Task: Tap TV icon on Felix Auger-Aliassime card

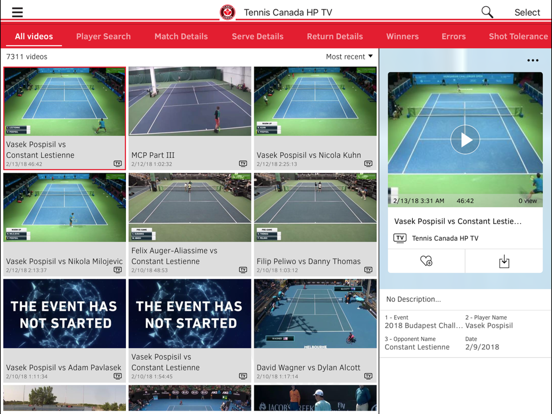Action: pyautogui.click(x=243, y=270)
